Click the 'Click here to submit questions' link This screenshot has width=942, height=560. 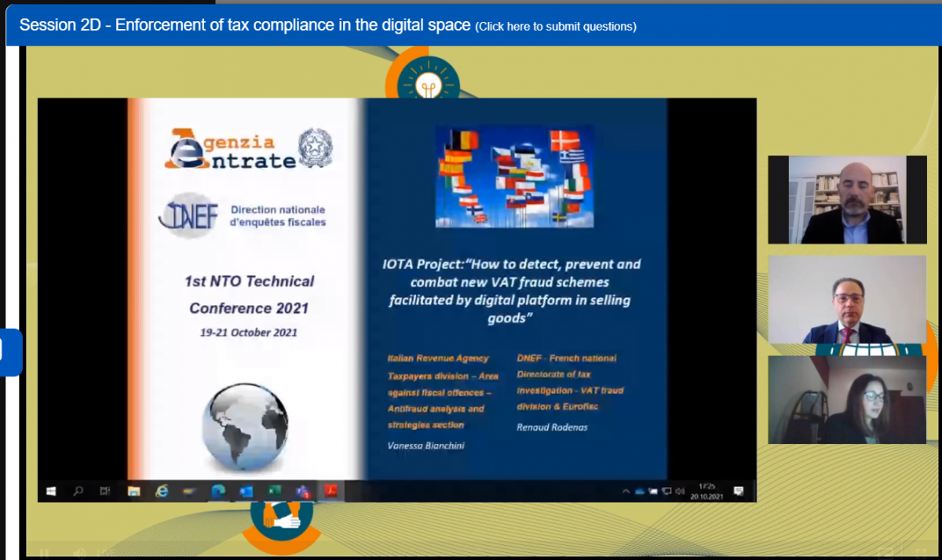point(556,27)
